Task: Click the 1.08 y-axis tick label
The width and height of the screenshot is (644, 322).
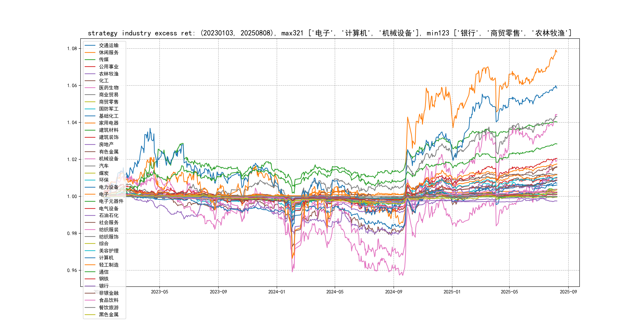Action: point(72,48)
